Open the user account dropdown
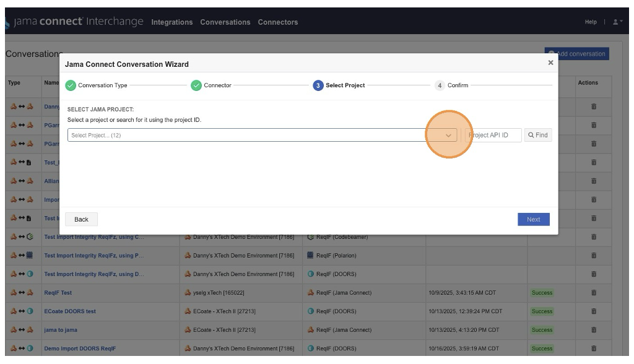Viewport: 634px width, 364px height. [617, 22]
